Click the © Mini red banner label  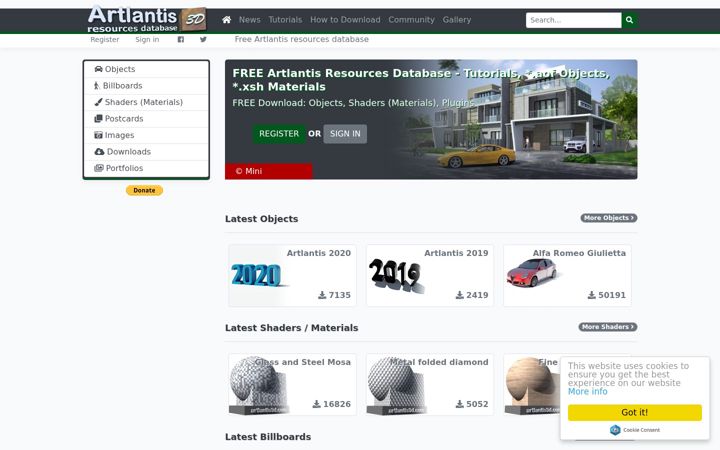click(269, 171)
